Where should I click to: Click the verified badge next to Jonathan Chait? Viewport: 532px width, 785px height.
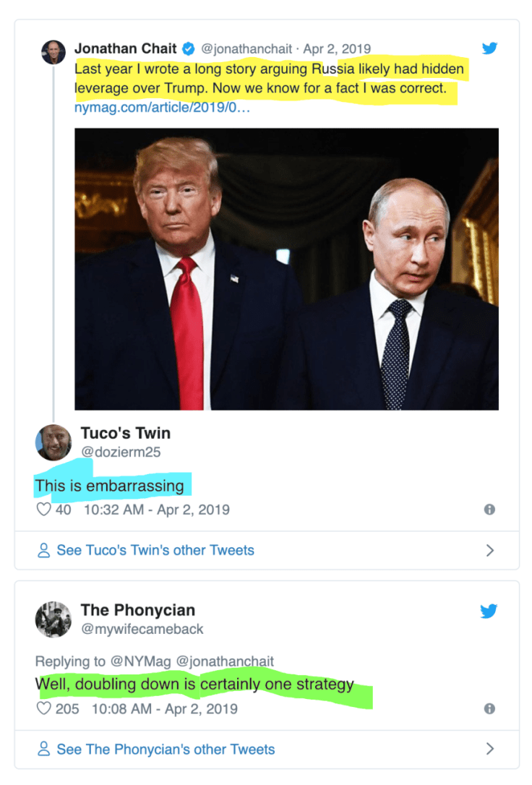click(188, 49)
